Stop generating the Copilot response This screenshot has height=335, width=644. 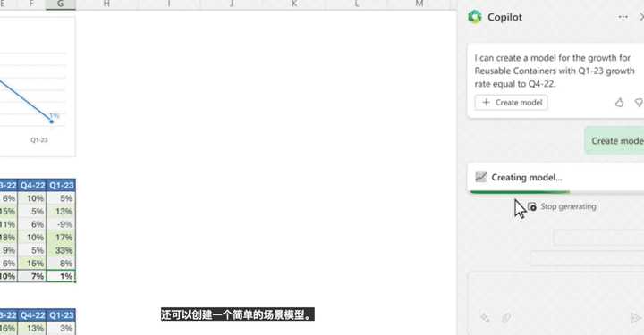pyautogui.click(x=562, y=206)
